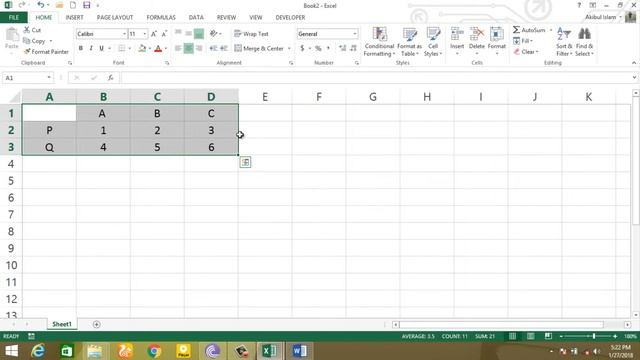Viewport: 640px width, 360px height.
Task: Click the Cut command
Action: (x=32, y=30)
